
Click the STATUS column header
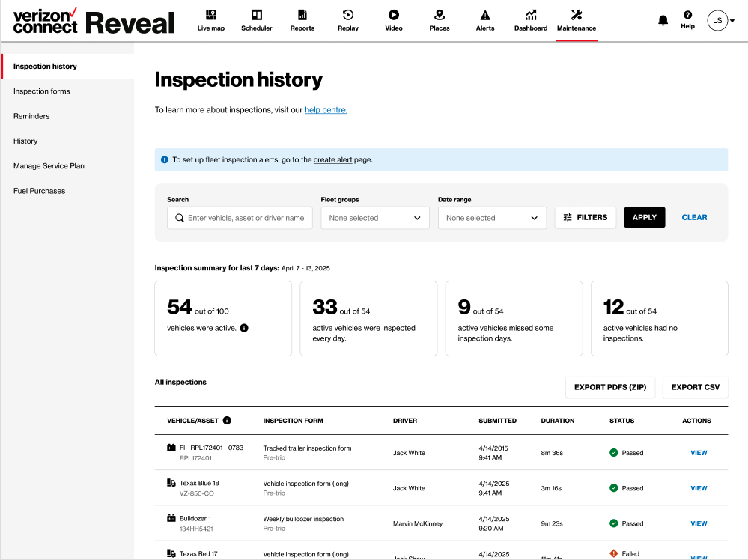[621, 421]
